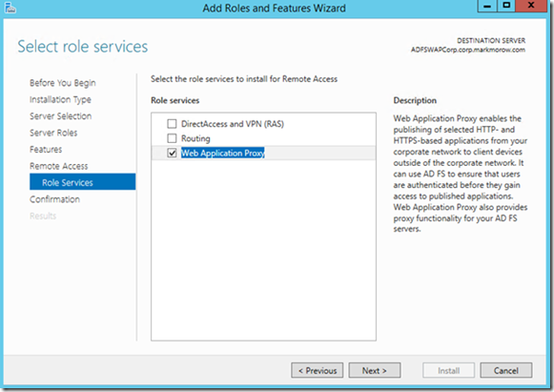554x392 pixels.
Task: Select the Remote Access step
Action: [x=59, y=166]
